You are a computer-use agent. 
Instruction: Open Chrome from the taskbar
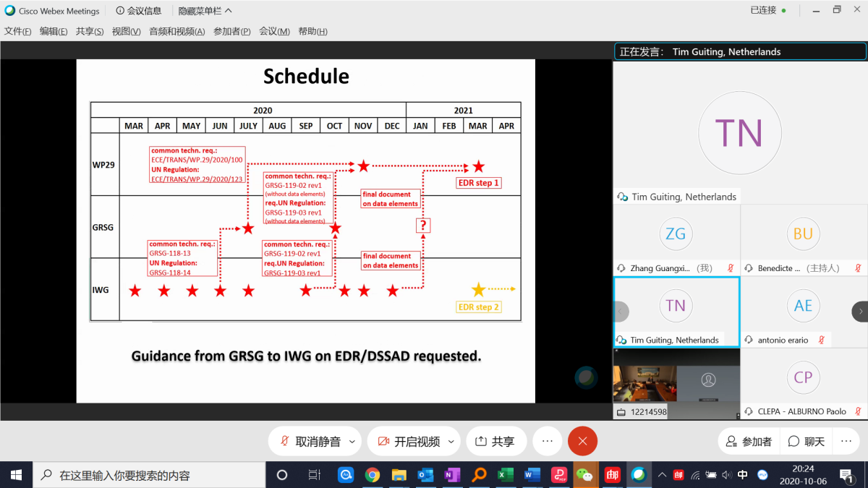tap(373, 475)
